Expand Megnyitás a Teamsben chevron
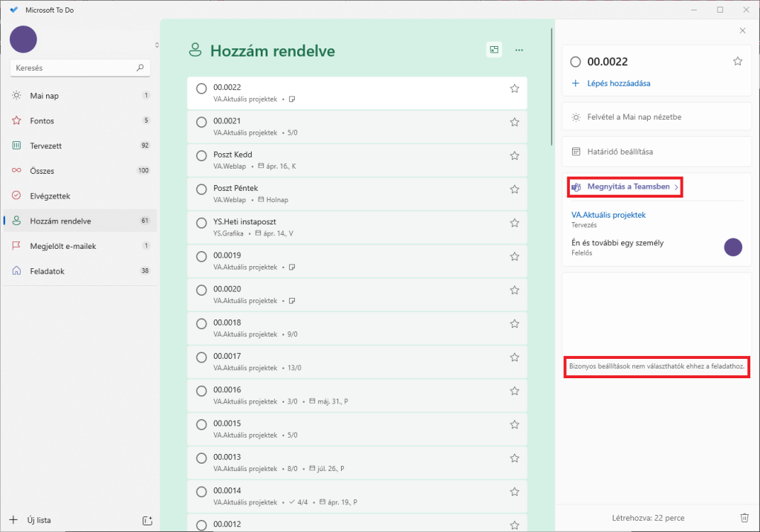760x532 pixels. coord(676,187)
